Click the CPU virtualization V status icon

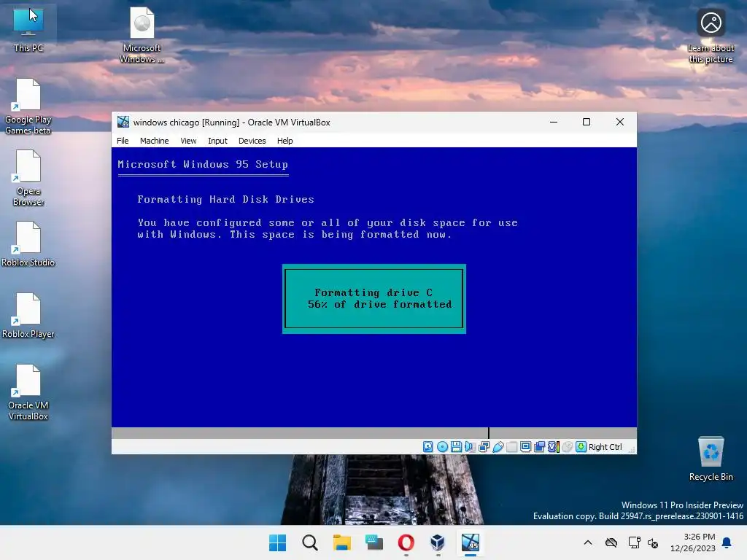(x=553, y=447)
